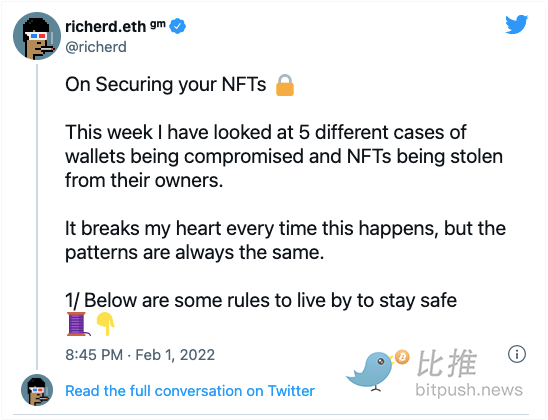The width and height of the screenshot is (548, 420).
Task: Click the blue verified badge
Action: coord(178,26)
